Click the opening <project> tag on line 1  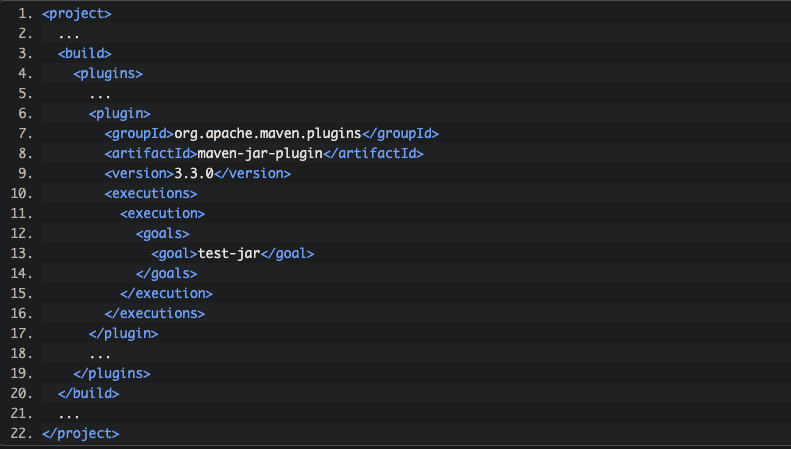pos(77,14)
